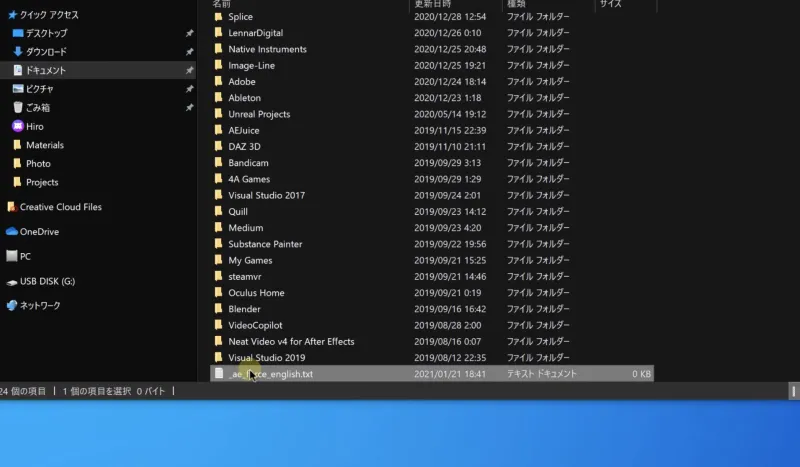This screenshot has width=800, height=467.
Task: Click the Creative Cloud Files icon
Action: coord(12,207)
